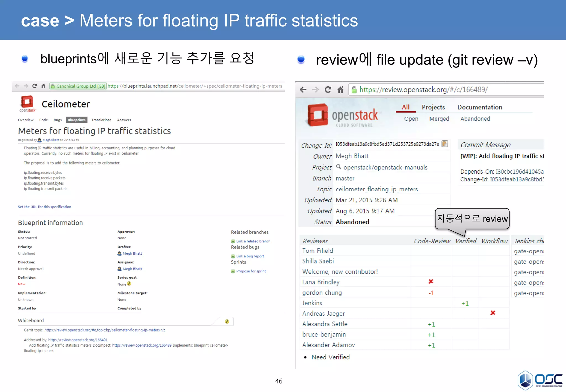
Task: Click the edit pencil next to Series goal
Action: tap(129, 284)
